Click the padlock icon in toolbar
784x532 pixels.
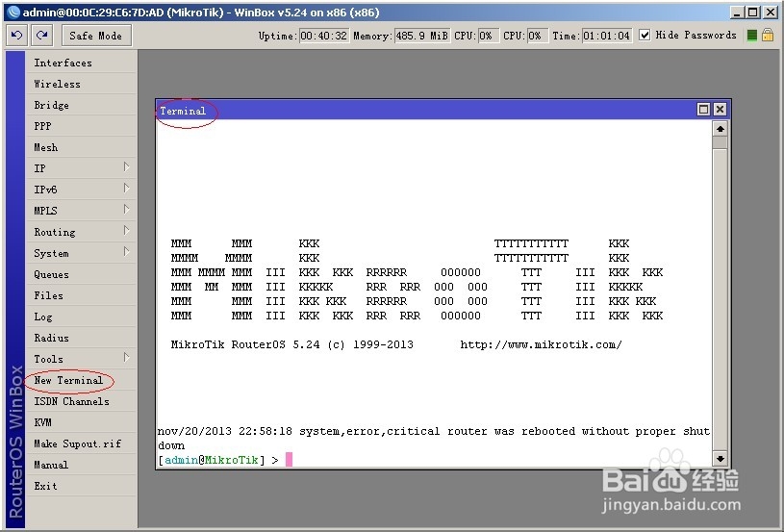tap(768, 35)
